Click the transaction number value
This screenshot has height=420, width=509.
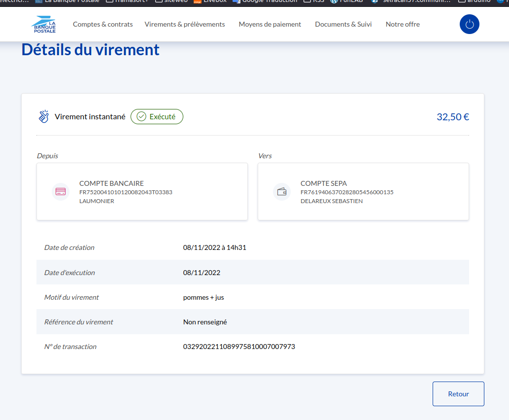(239, 347)
